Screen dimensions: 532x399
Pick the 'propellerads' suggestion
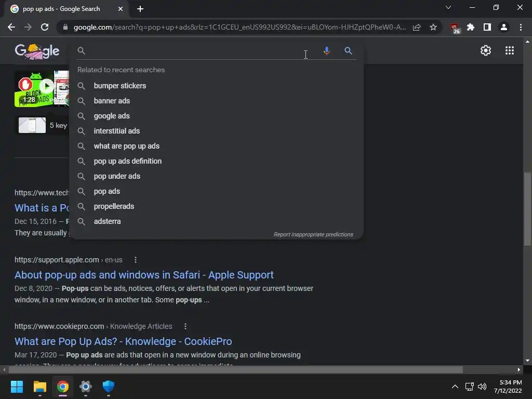[x=216, y=206]
